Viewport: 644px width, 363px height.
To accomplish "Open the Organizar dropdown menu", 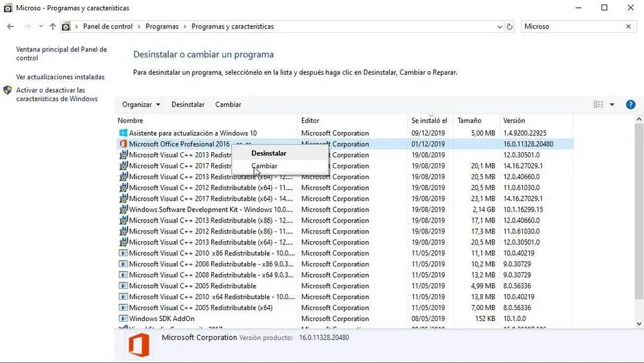I will [141, 104].
